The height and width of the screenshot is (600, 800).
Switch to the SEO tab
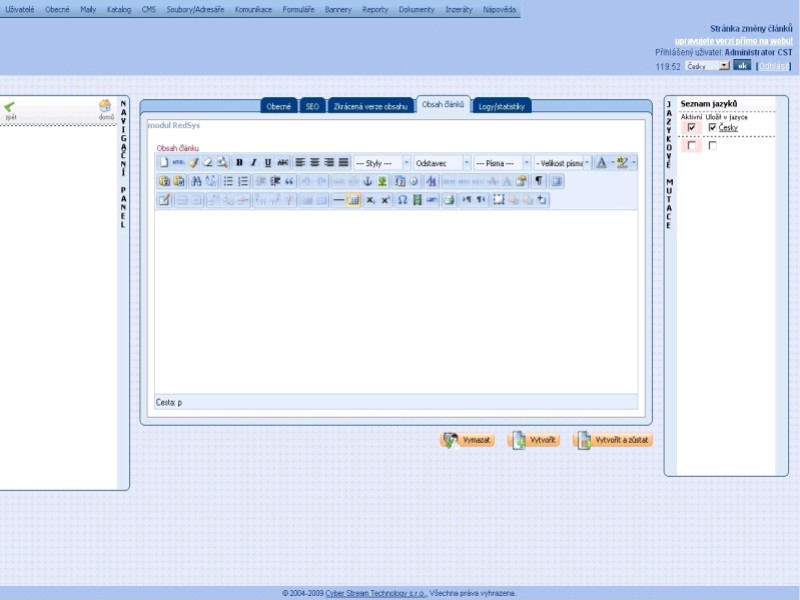coord(312,105)
